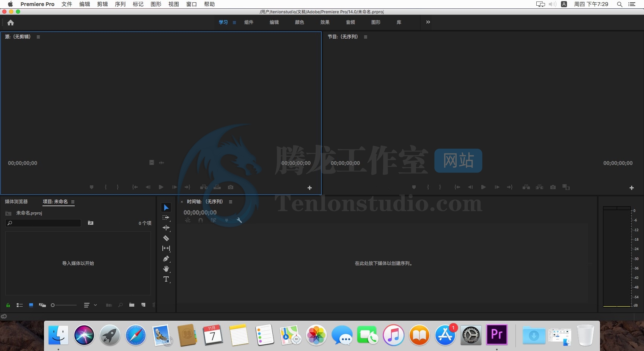Click Add Marker in Source monitor
Screen dimensions: 644x351
91,187
